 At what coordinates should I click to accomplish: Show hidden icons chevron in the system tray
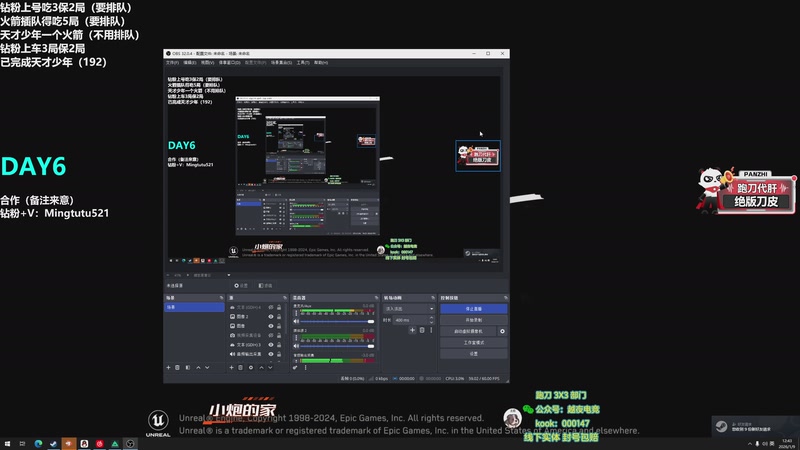(749, 443)
